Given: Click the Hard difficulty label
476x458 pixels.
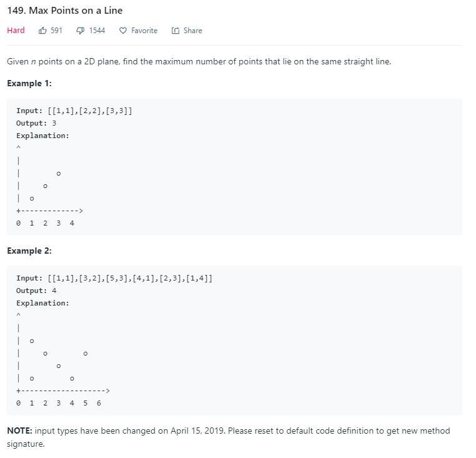Looking at the screenshot, I should point(16,31).
